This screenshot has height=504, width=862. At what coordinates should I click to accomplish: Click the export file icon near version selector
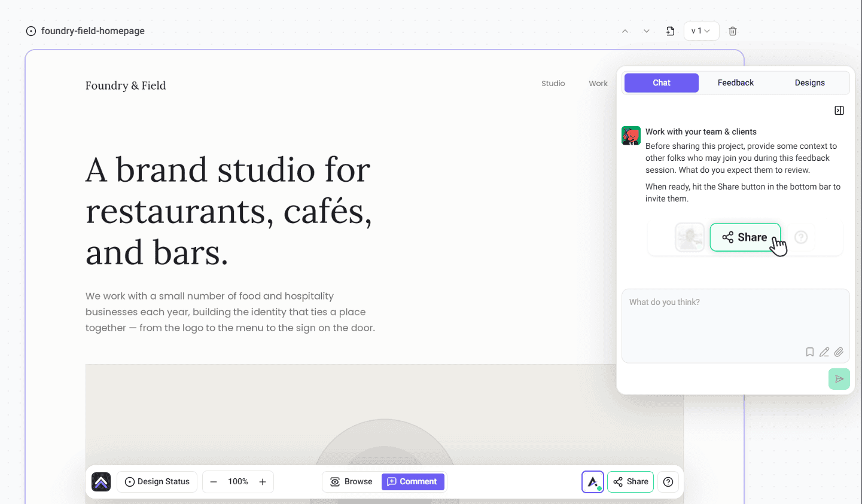pyautogui.click(x=670, y=31)
